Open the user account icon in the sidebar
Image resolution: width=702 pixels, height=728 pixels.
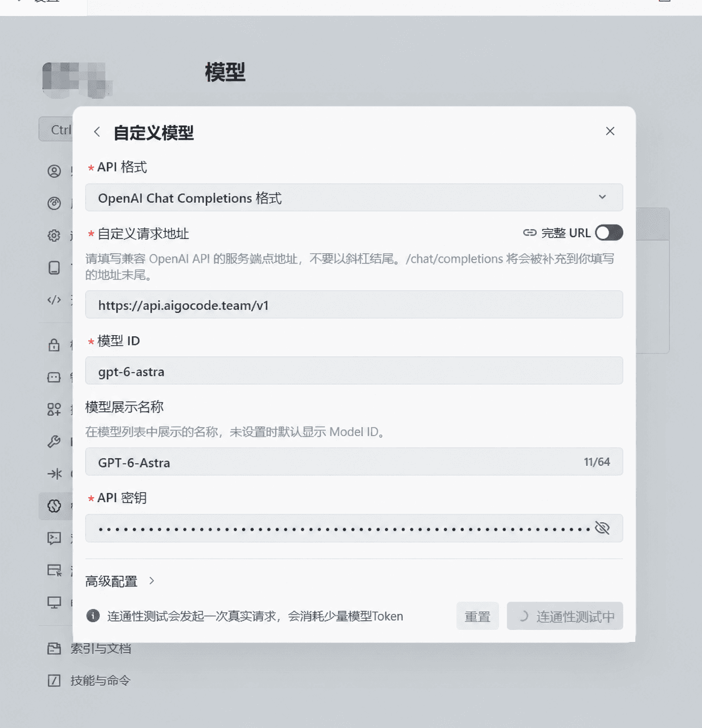(54, 171)
